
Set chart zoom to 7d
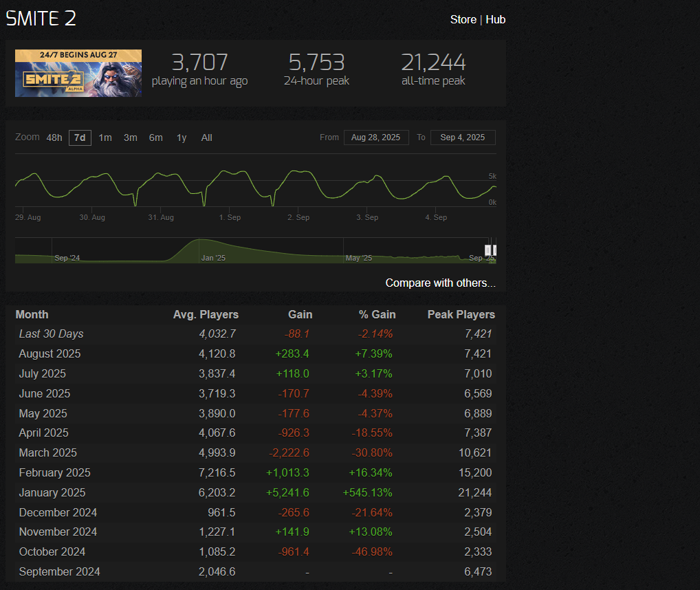(80, 138)
